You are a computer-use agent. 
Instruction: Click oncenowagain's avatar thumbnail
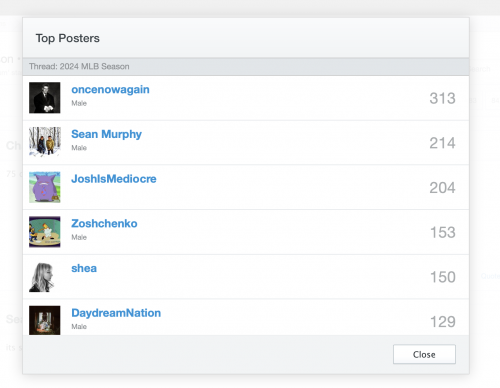click(x=45, y=98)
